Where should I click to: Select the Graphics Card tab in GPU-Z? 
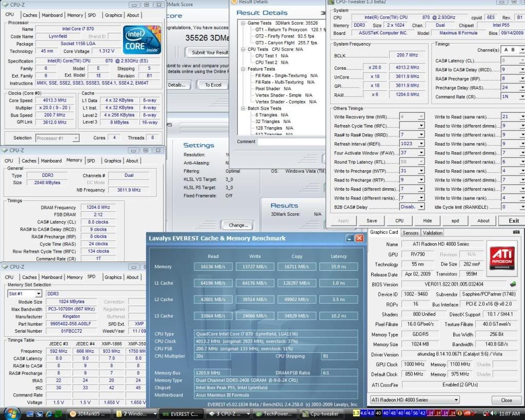coord(384,232)
